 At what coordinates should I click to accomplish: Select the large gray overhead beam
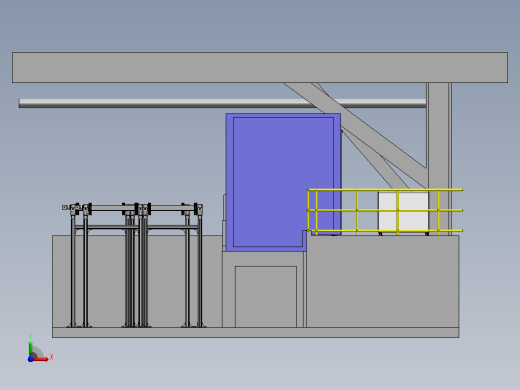(x=260, y=67)
